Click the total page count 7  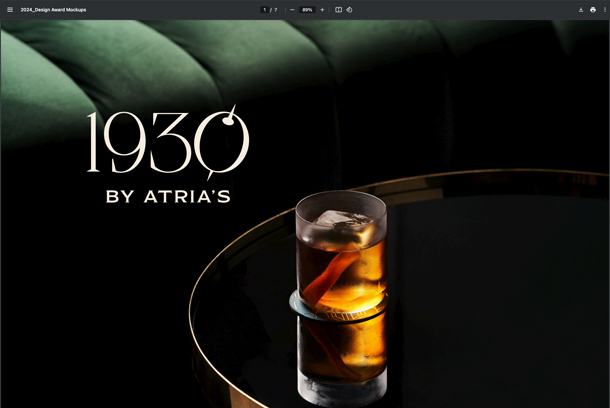[276, 10]
